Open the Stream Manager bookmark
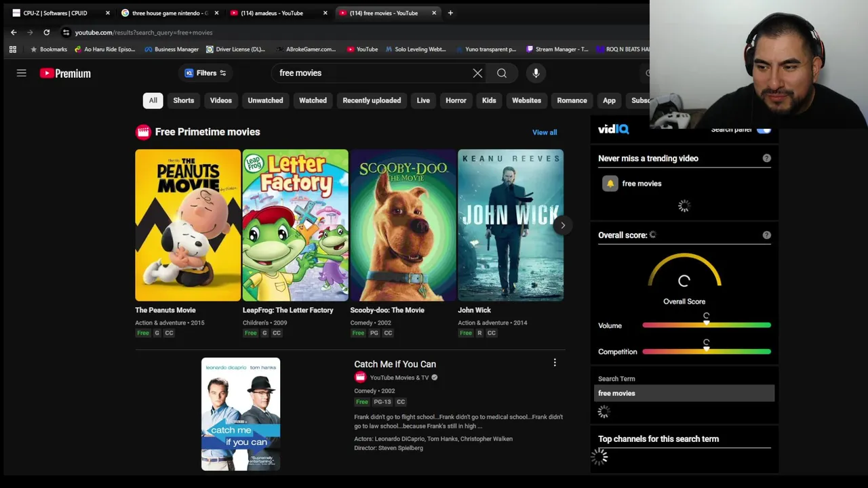868x488 pixels. pyautogui.click(x=557, y=49)
